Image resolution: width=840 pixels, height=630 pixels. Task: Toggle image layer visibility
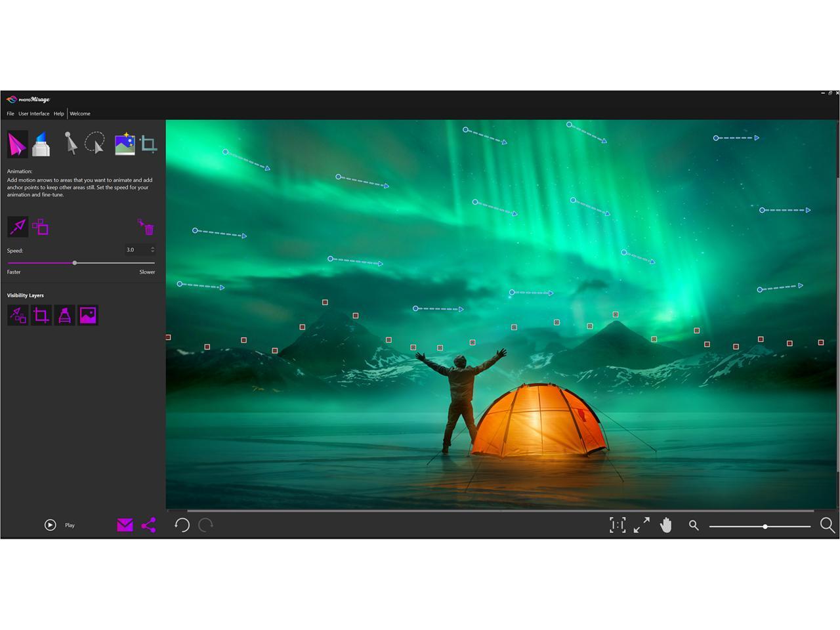pos(88,316)
